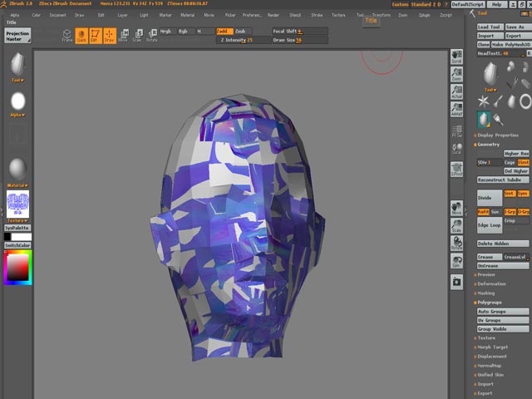This screenshot has height=399, width=532.
Task: Select the Move transform icon in toolbar
Action: coord(123,36)
